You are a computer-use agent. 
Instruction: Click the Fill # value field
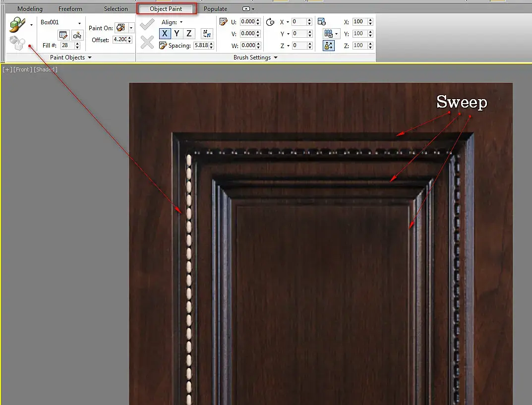(x=67, y=46)
